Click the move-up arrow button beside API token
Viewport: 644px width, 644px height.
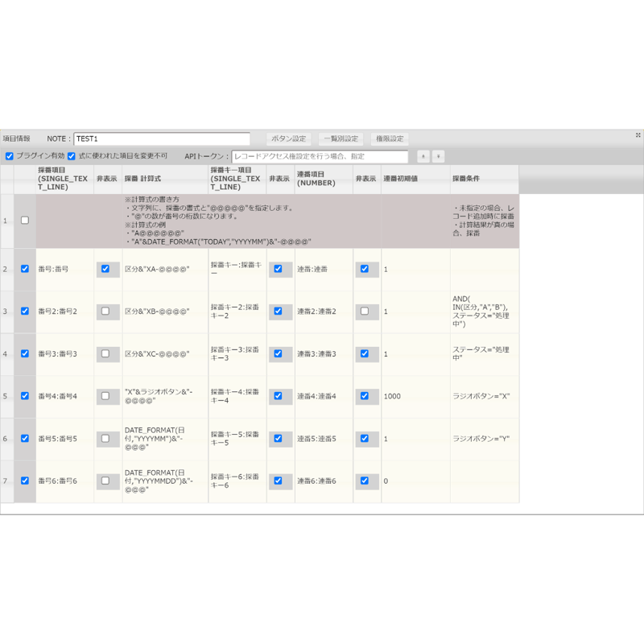click(x=423, y=156)
